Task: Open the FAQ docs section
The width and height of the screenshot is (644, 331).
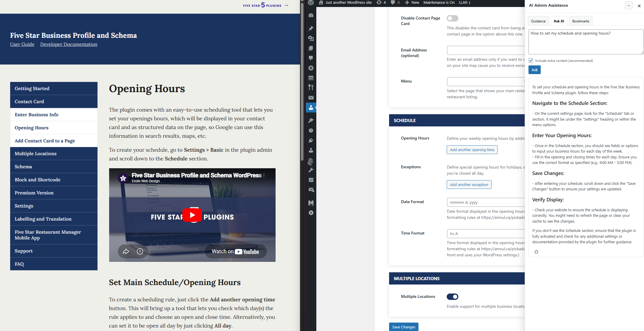Action: tap(54, 264)
